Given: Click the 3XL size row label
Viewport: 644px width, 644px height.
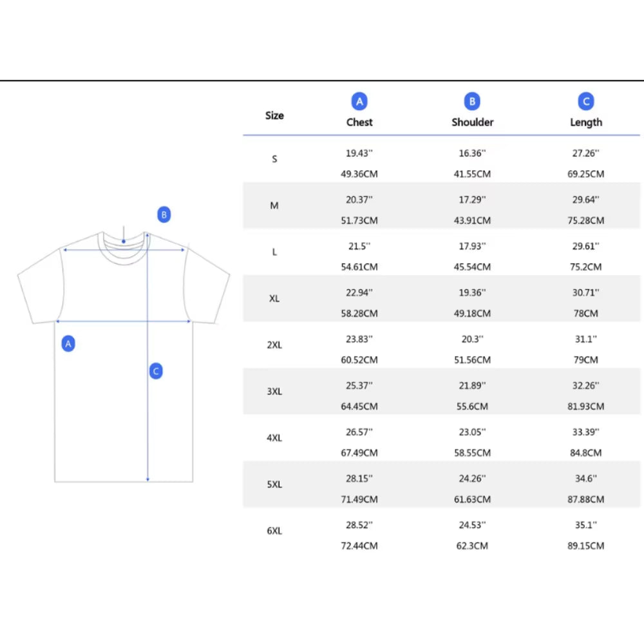Looking at the screenshot, I should pyautogui.click(x=274, y=392).
